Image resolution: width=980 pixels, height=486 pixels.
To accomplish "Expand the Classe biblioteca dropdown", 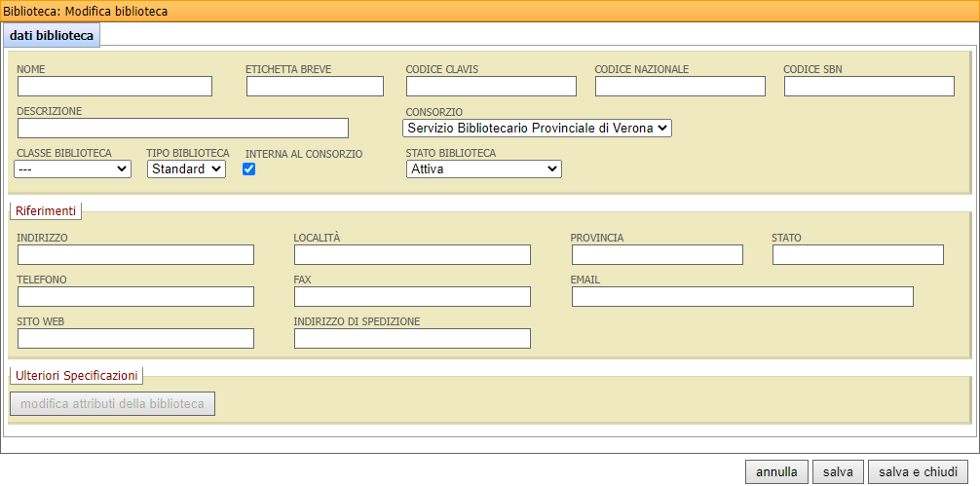I will tap(73, 169).
